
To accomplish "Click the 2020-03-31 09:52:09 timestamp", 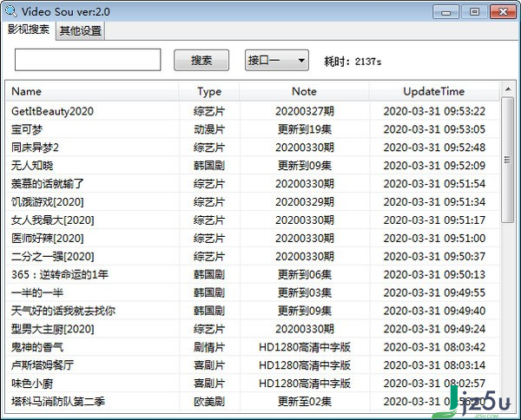I will (434, 166).
